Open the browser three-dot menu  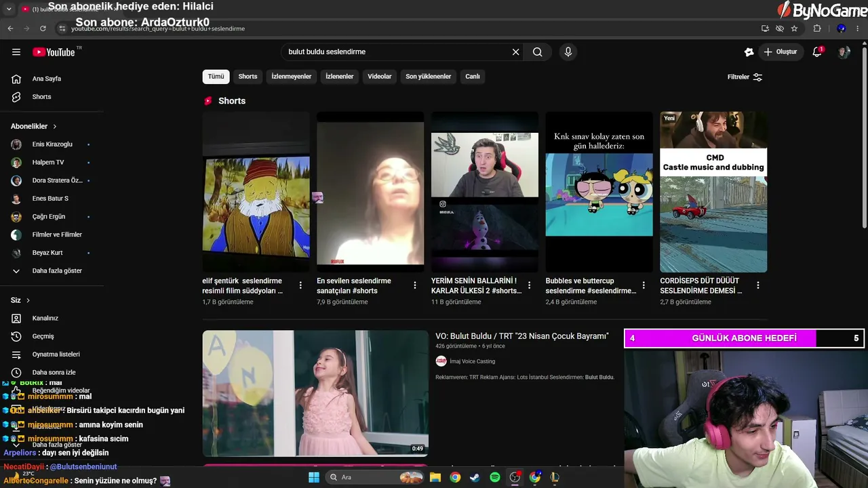click(859, 28)
